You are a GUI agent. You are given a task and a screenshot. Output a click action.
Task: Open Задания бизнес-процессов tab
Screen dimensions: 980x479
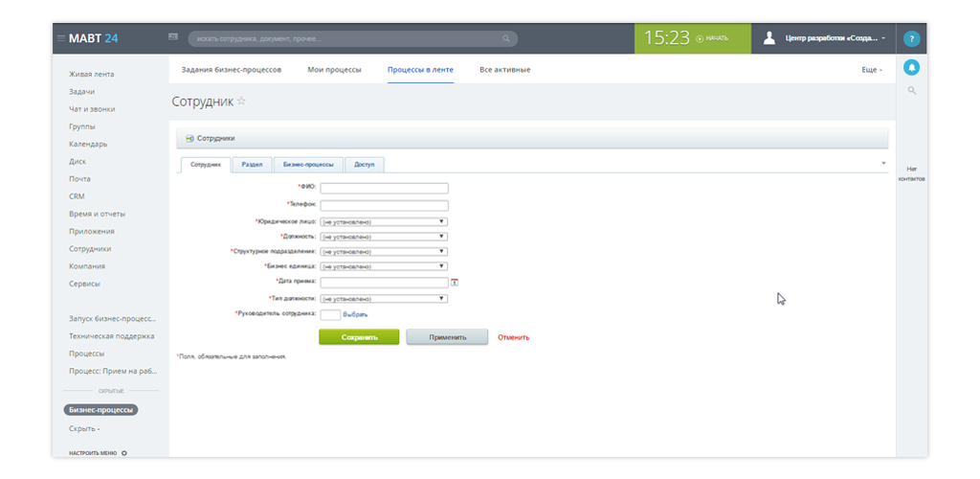tap(232, 69)
